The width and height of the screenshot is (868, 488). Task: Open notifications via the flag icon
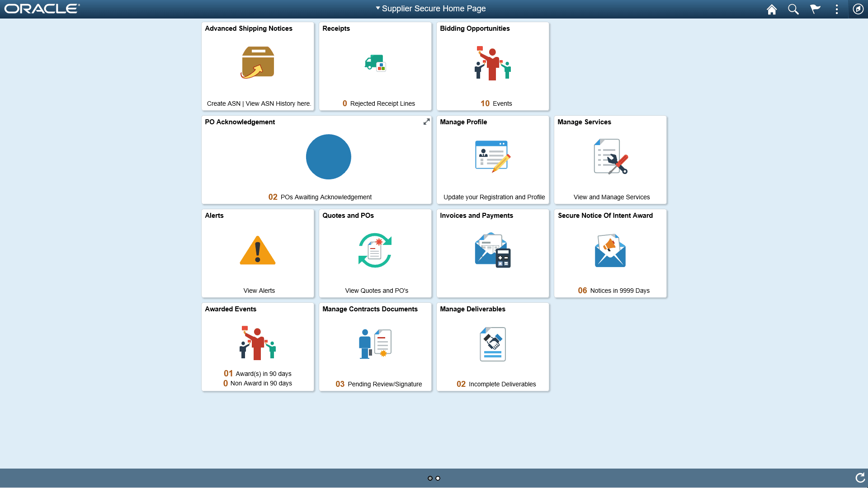tap(815, 9)
